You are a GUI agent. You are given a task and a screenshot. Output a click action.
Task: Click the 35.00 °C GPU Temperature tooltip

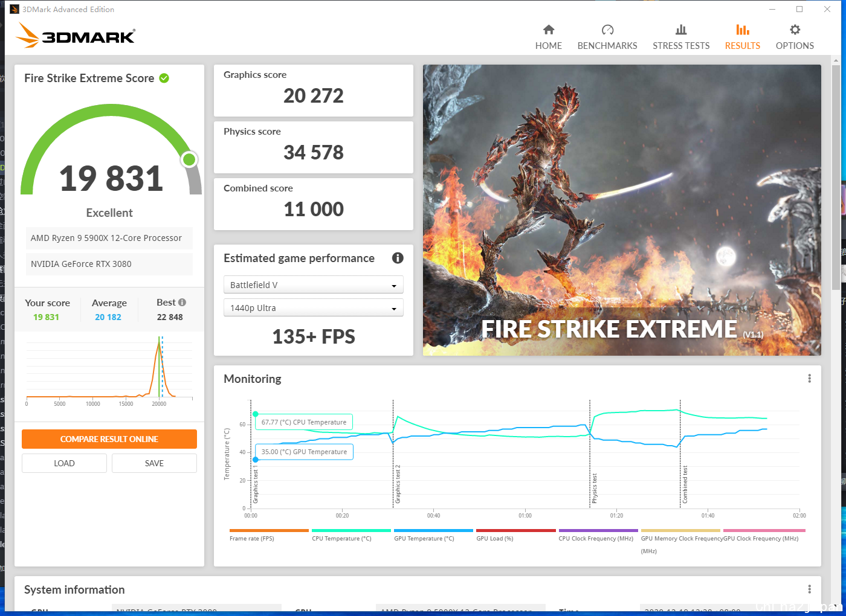pos(305,452)
